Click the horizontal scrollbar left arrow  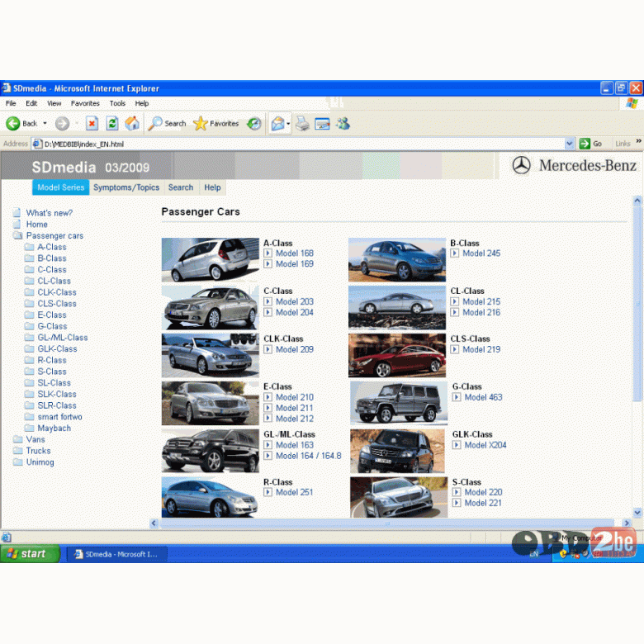(154, 523)
